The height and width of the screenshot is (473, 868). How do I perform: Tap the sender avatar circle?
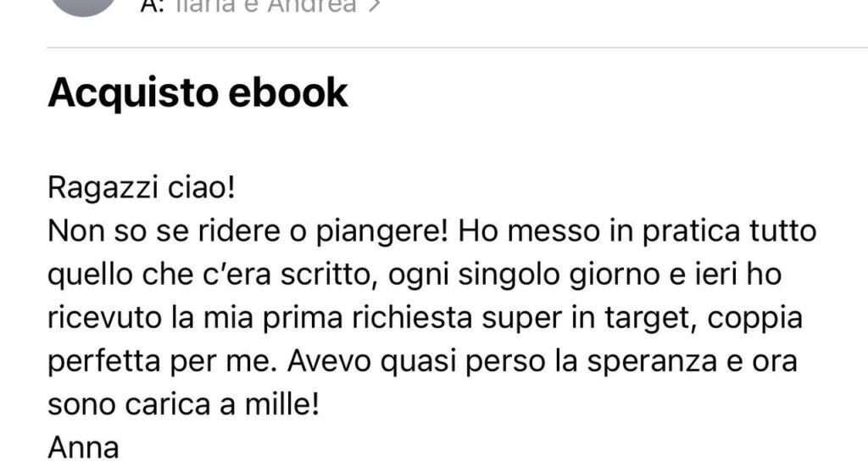coord(83,6)
